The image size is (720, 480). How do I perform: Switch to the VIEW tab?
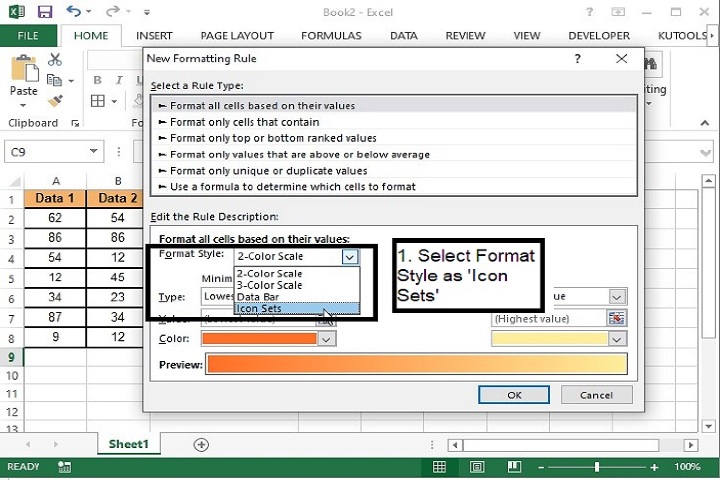click(x=527, y=35)
